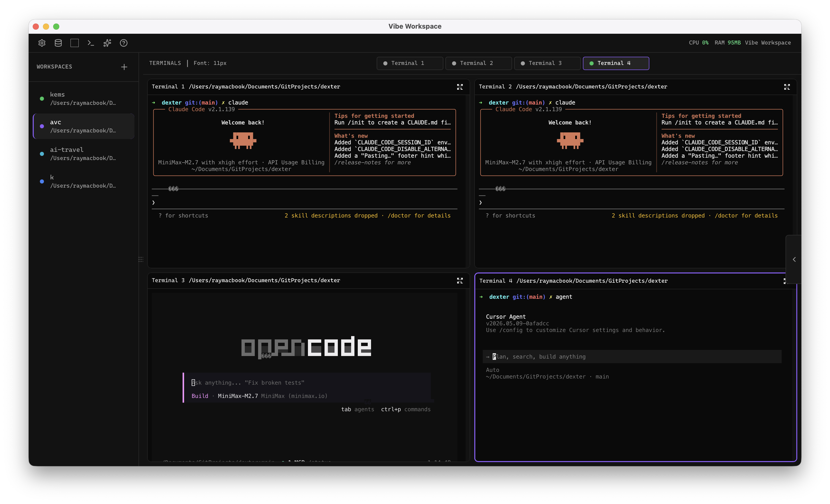Click the square layout icon in toolbar

pyautogui.click(x=74, y=43)
